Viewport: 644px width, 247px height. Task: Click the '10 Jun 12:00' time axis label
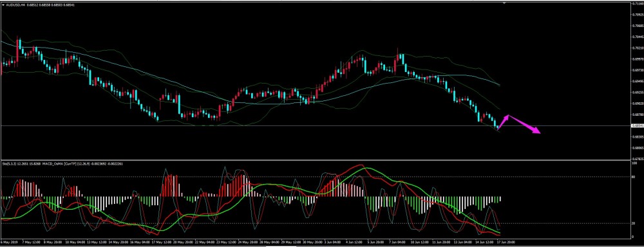pyautogui.click(x=421, y=242)
